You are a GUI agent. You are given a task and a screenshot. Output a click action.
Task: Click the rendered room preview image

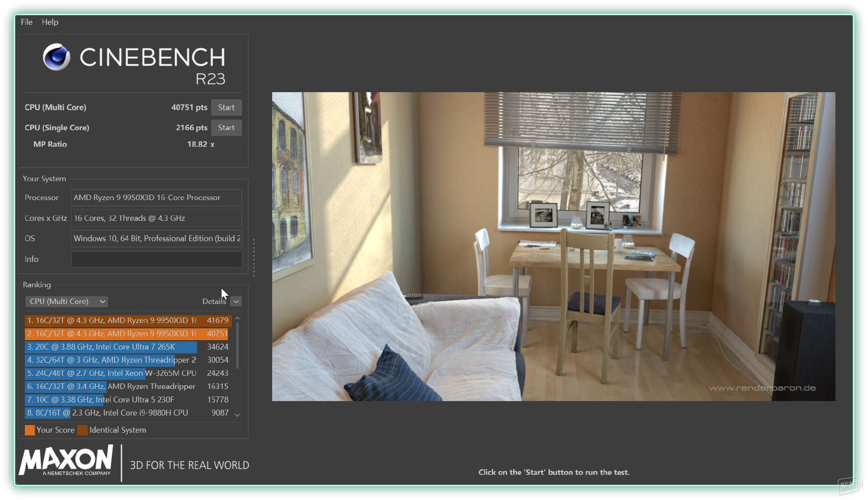553,247
